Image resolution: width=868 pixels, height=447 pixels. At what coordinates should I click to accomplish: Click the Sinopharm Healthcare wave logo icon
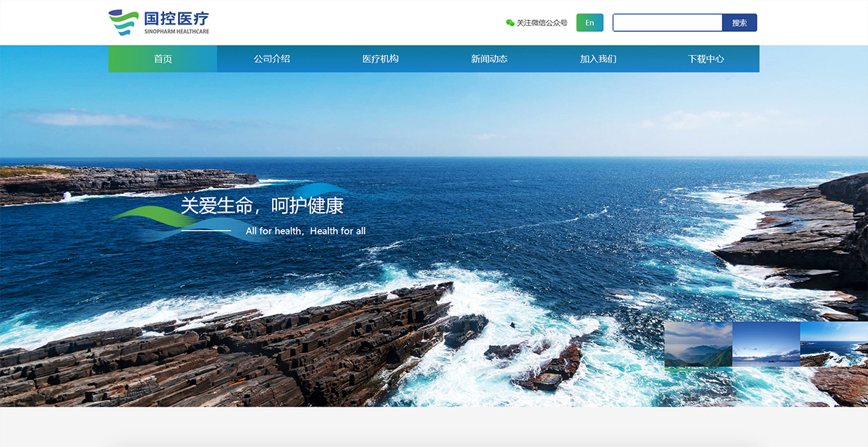(x=123, y=22)
